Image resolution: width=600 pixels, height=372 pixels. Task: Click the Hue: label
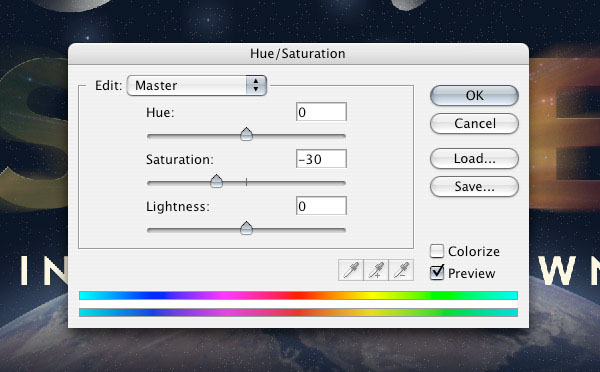click(x=160, y=113)
